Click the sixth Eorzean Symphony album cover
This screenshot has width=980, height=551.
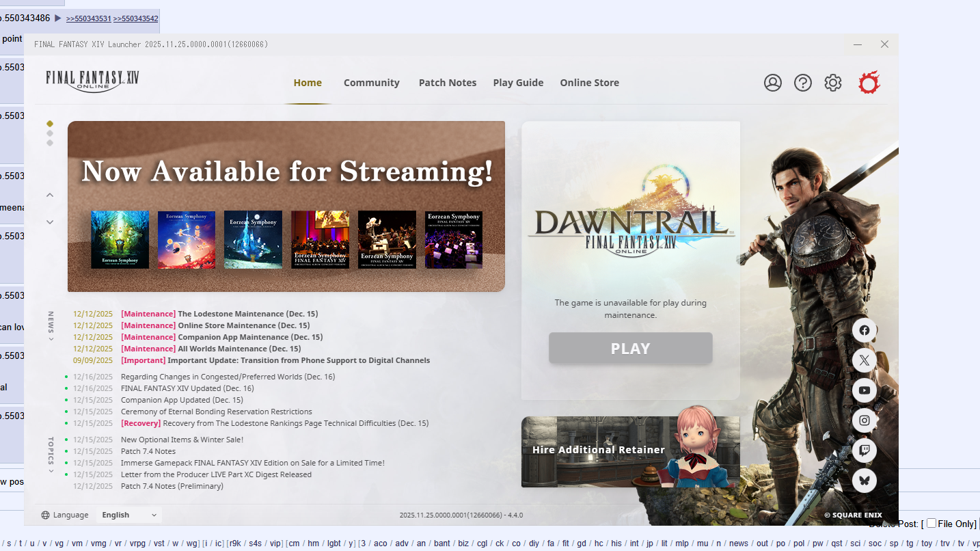(x=454, y=239)
